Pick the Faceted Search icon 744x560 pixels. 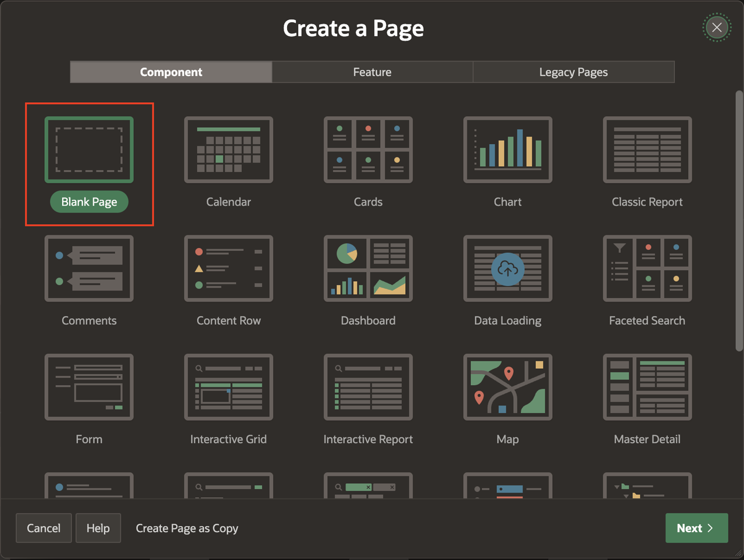point(647,268)
